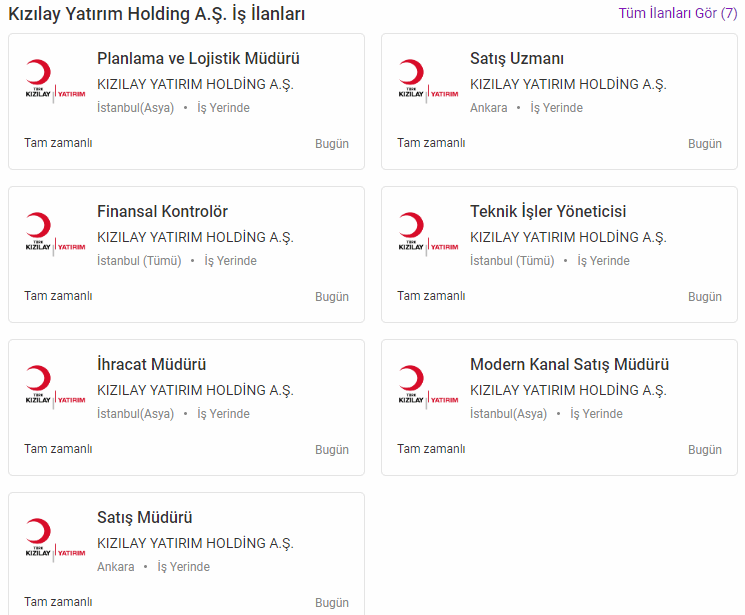Open Tüm İlanları Gör (7) link

coord(678,13)
